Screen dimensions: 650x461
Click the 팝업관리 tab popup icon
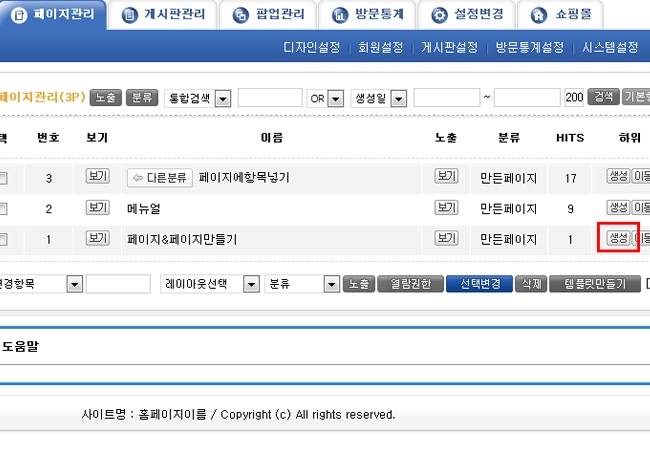tap(240, 15)
